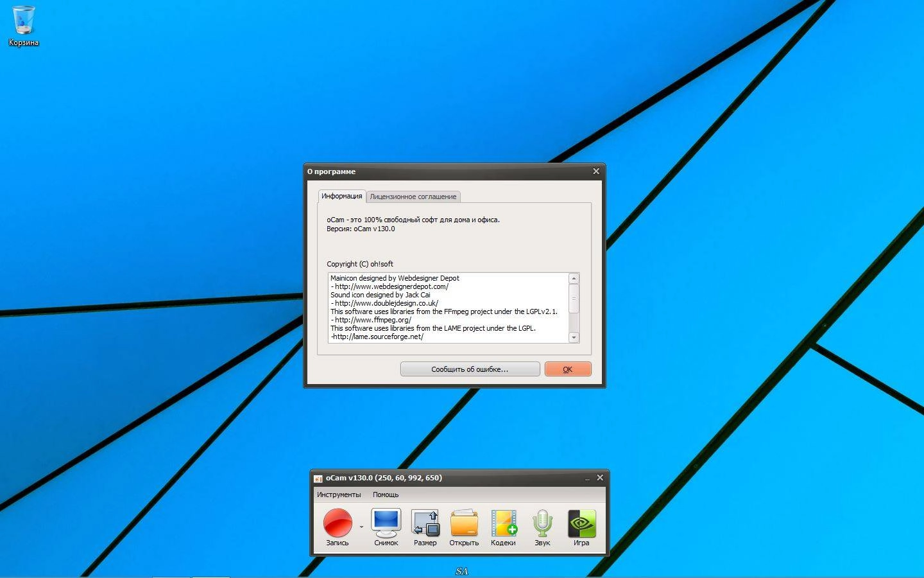Click the Copyright (C) oh!soft text
The width and height of the screenshot is (924, 578).
click(360, 264)
